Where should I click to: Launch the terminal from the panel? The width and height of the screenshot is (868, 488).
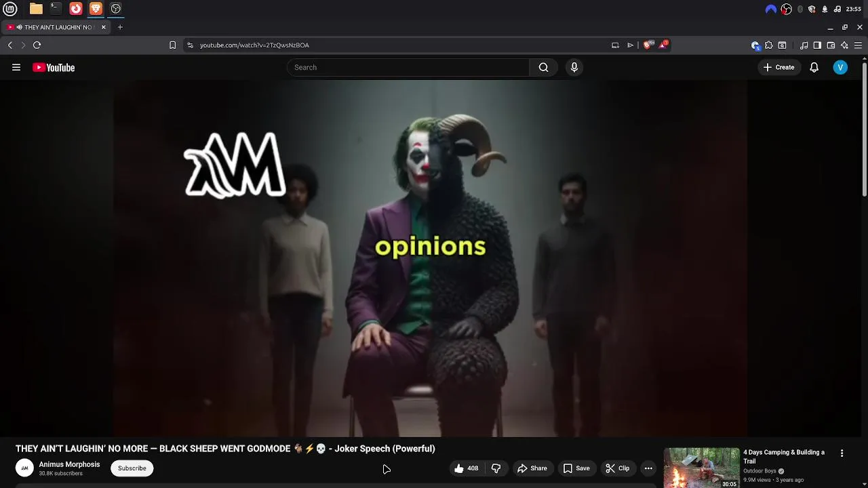tap(56, 9)
